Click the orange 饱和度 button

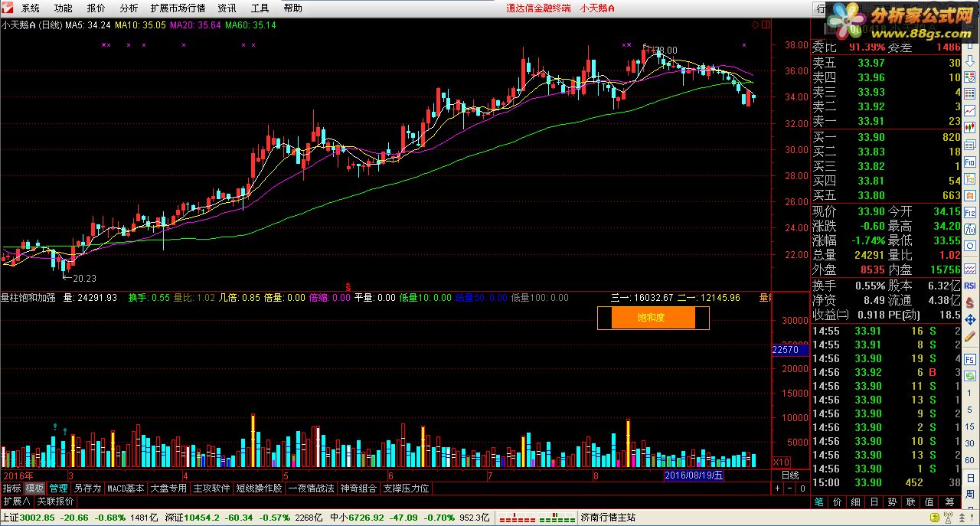pos(652,317)
